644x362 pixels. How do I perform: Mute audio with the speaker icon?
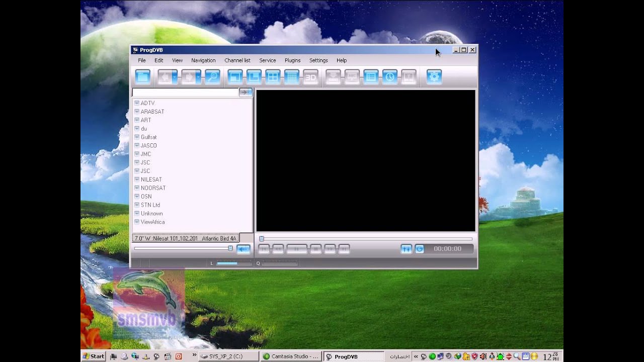click(244, 249)
